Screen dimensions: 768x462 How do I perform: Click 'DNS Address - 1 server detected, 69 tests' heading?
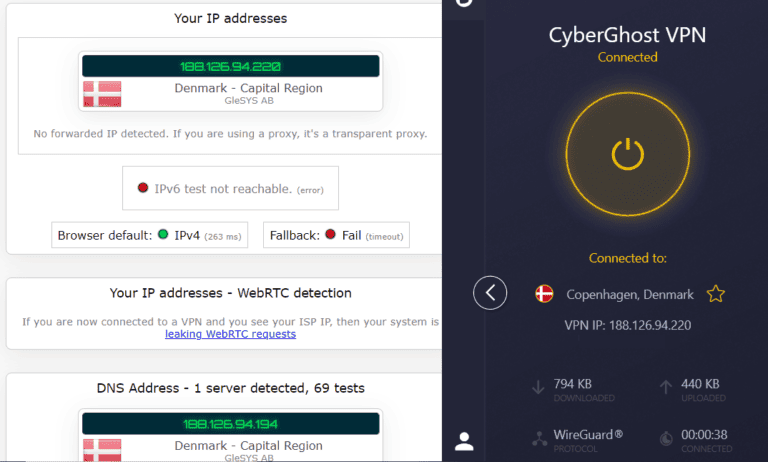(x=230, y=388)
